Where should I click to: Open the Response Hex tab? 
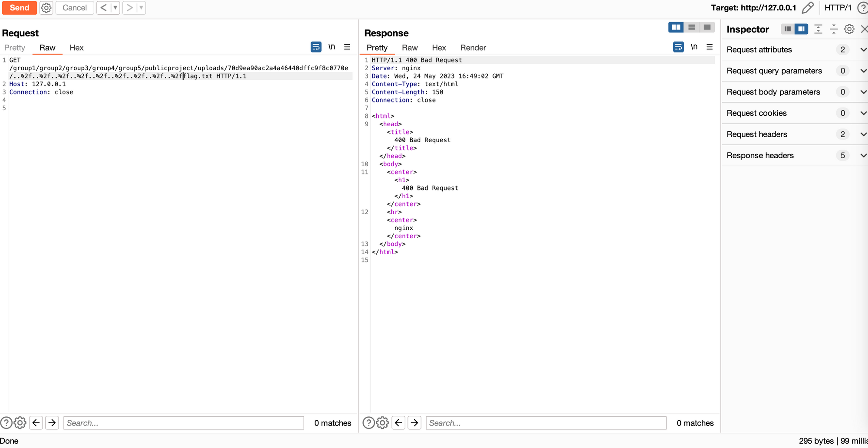[439, 48]
